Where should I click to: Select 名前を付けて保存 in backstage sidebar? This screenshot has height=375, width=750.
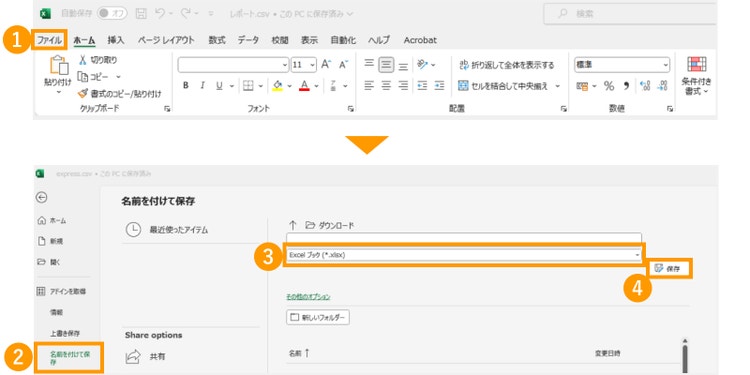point(69,358)
